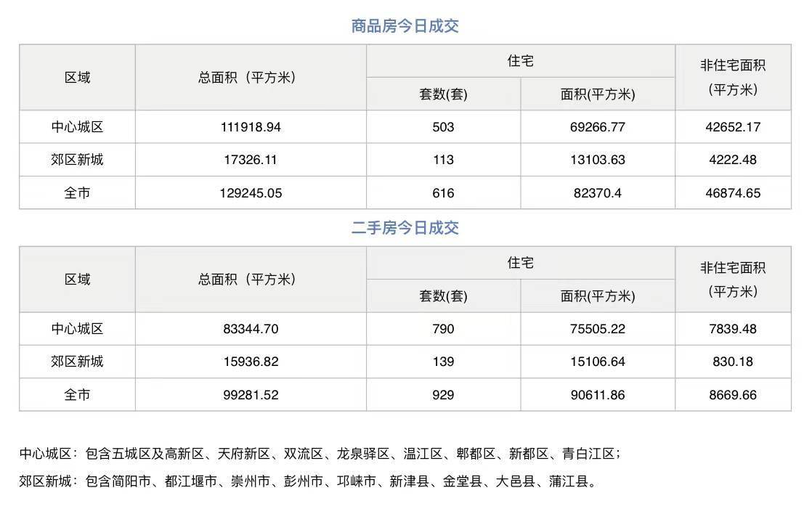Click the 46874.65 non-residential cell
The image size is (812, 509).
click(733, 193)
